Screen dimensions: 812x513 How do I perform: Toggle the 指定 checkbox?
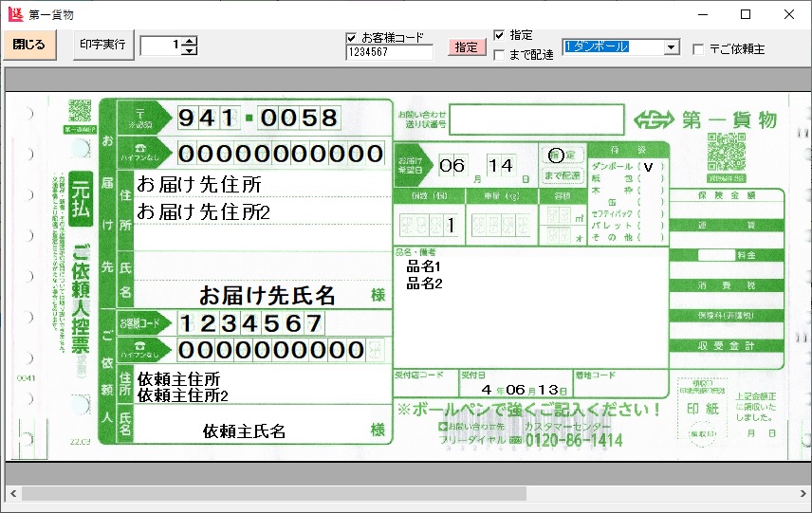[x=499, y=35]
